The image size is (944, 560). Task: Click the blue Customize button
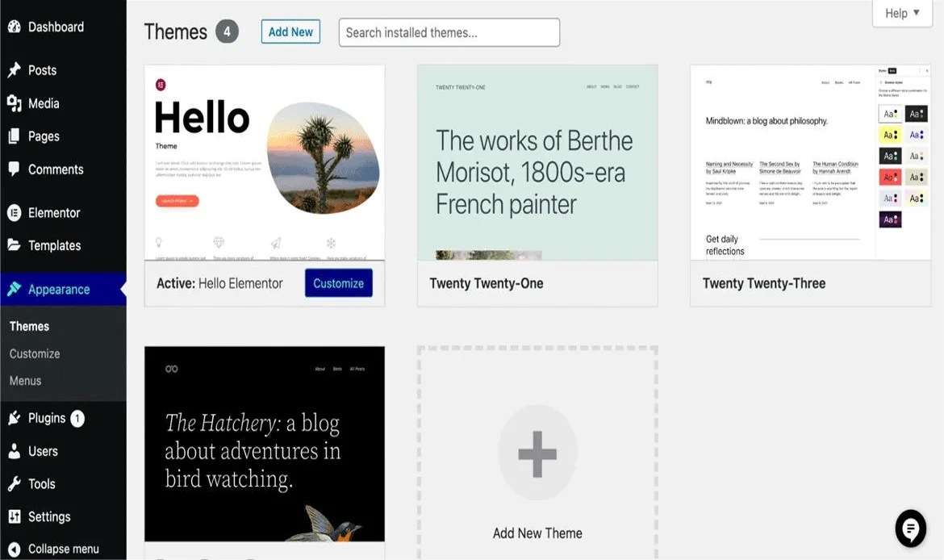pyautogui.click(x=338, y=283)
